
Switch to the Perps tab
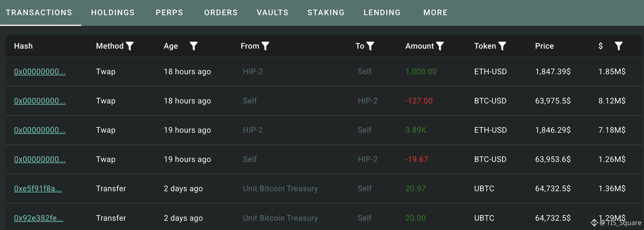(x=169, y=13)
